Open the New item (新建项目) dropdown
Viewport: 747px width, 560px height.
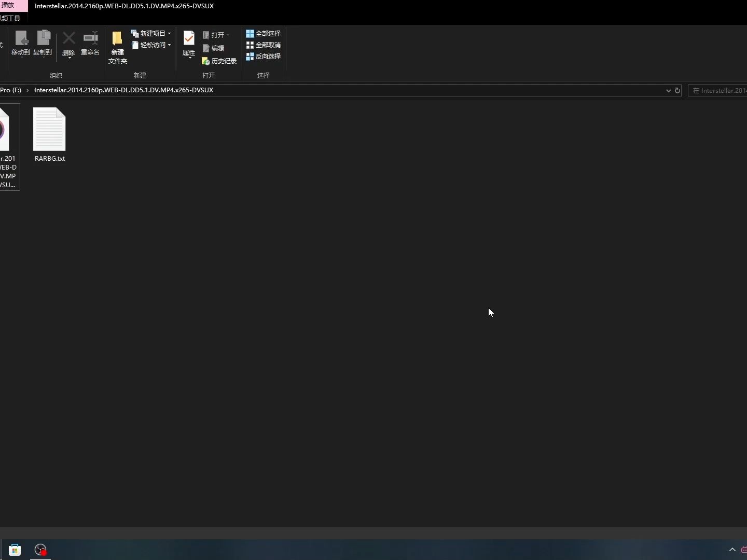tap(151, 33)
